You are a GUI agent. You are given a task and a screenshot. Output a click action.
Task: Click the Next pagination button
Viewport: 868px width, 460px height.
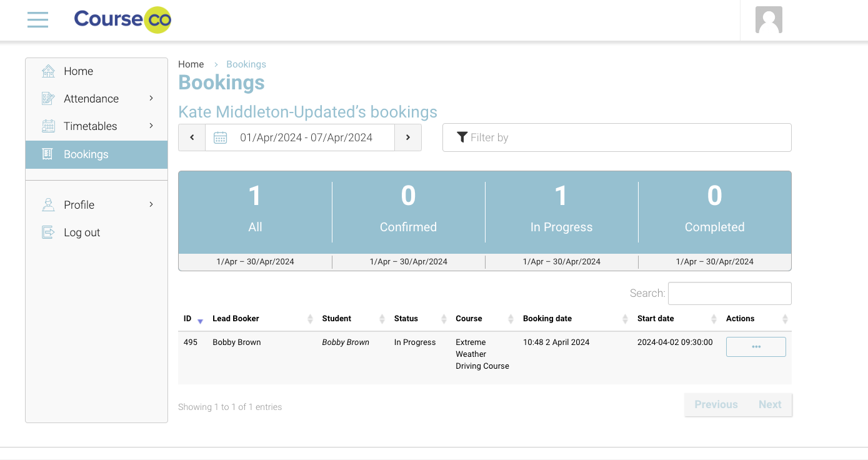[770, 404]
